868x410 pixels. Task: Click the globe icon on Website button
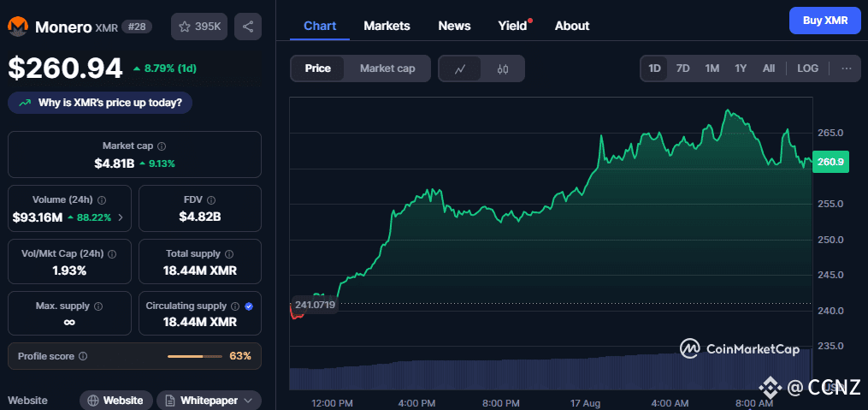click(x=93, y=401)
